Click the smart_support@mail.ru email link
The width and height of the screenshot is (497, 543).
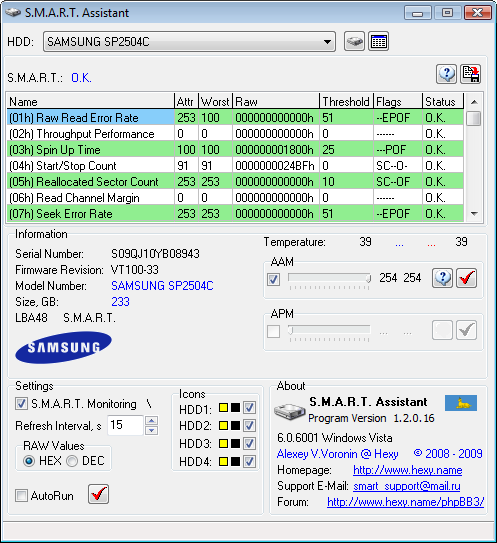pos(407,486)
